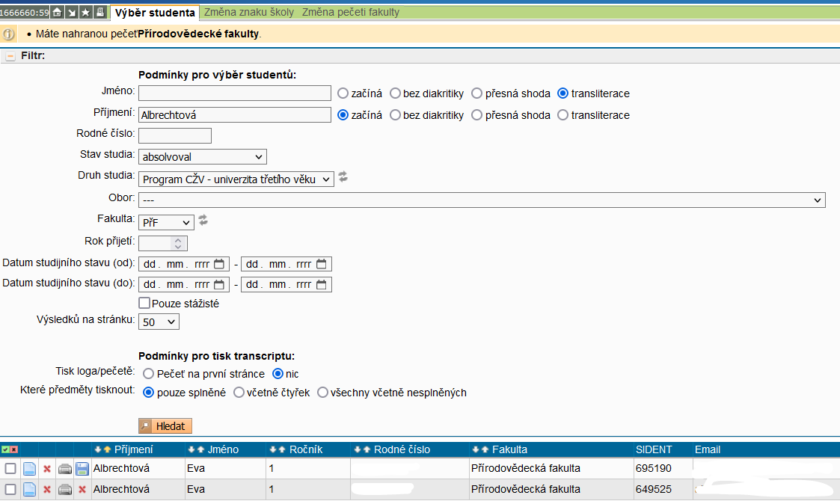Click red X after printer icon in 649525 row
Image resolution: width=840 pixels, height=504 pixels.
[82, 490]
